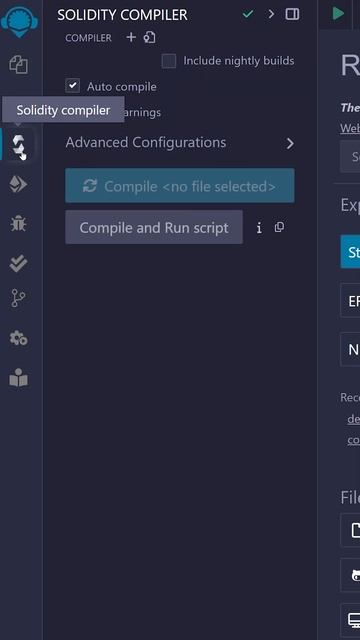Screen dimensions: 360x640
Task: Open the Git source control branch icon
Action: point(18,298)
